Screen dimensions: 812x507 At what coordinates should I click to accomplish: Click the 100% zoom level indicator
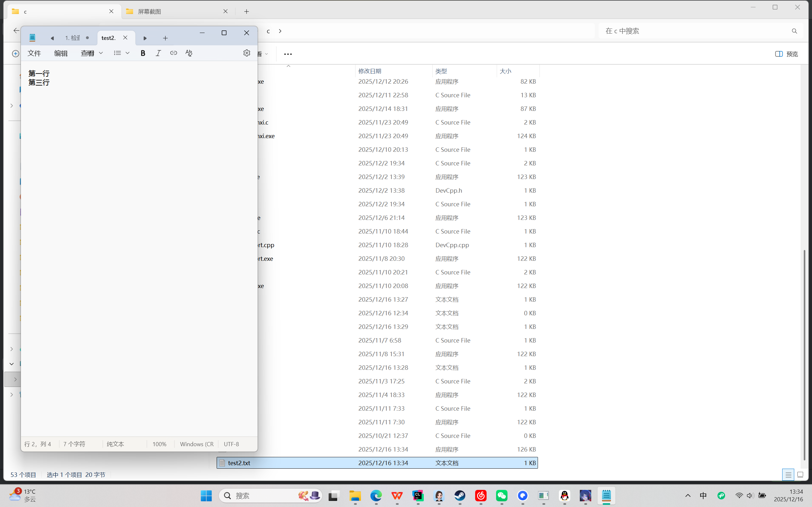159,444
